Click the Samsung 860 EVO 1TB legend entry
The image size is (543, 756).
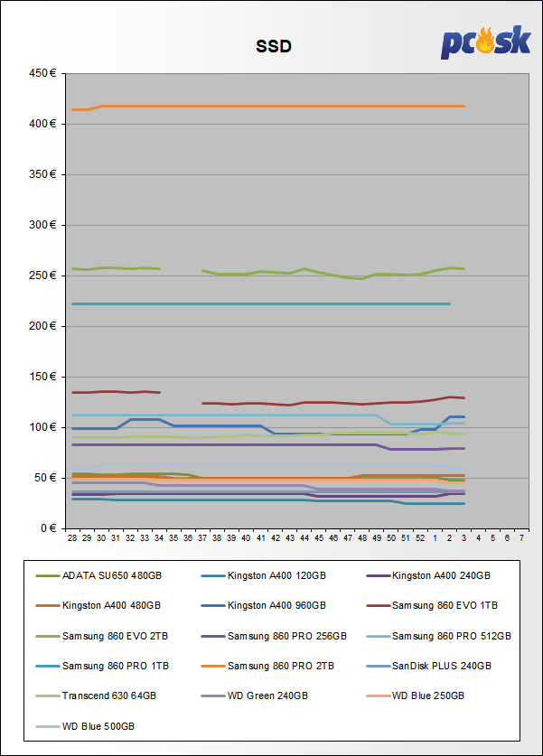(432, 605)
